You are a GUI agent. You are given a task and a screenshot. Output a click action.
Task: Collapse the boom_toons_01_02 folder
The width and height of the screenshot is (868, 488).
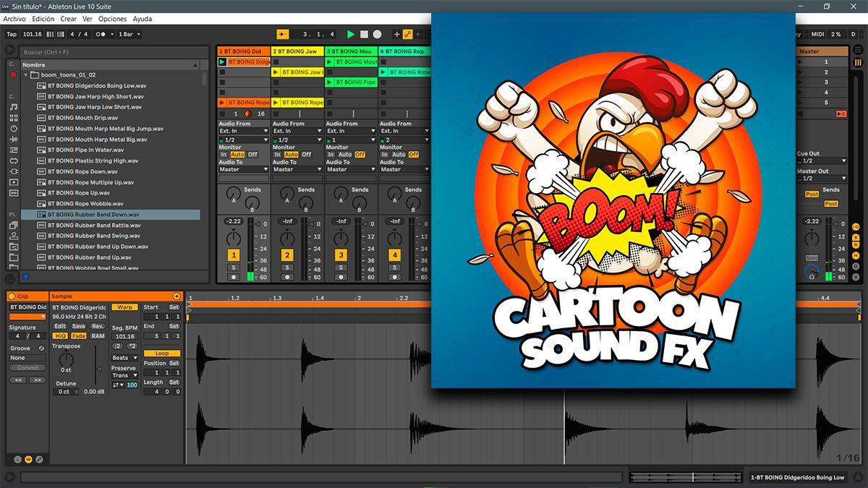pos(26,74)
